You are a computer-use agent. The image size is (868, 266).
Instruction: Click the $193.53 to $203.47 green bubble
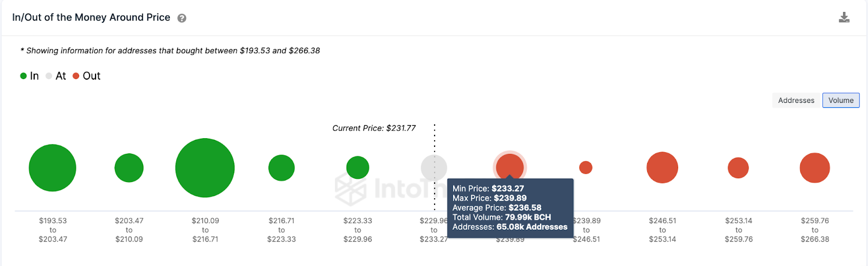[53, 168]
